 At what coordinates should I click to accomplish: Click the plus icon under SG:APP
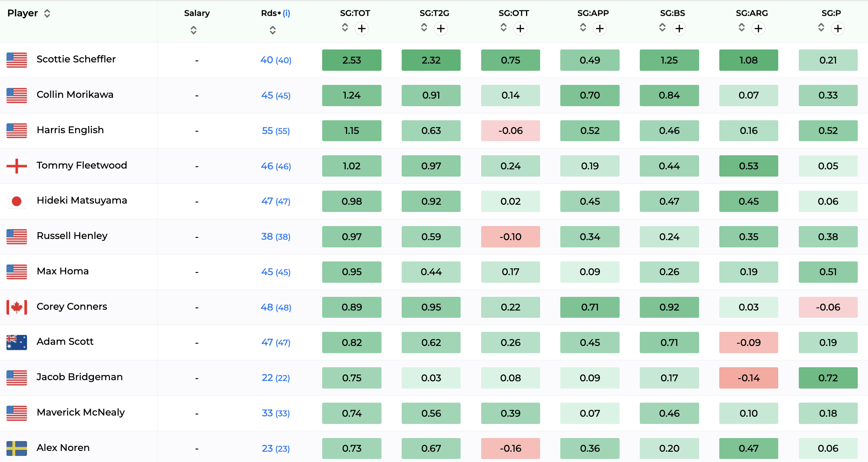click(x=600, y=29)
